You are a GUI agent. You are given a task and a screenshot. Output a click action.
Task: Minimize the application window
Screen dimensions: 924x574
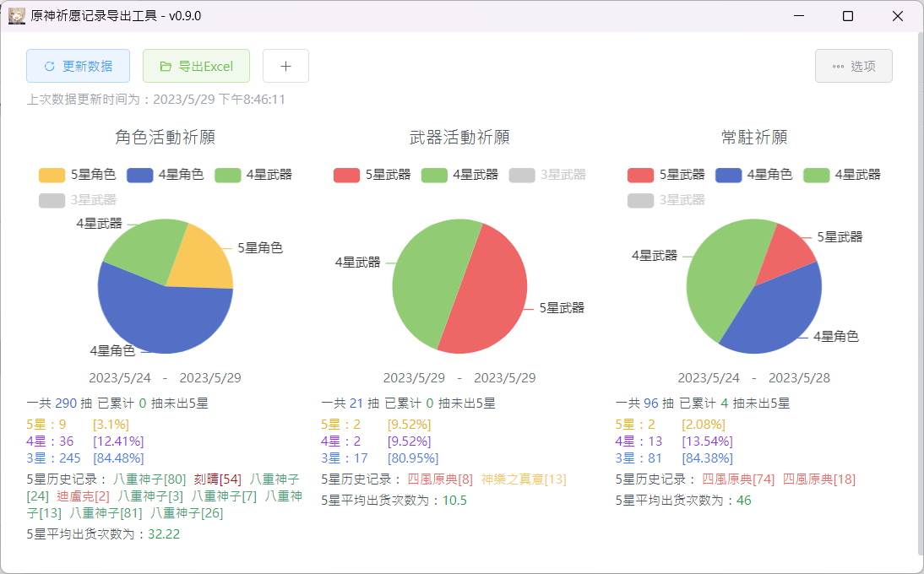[x=799, y=16]
